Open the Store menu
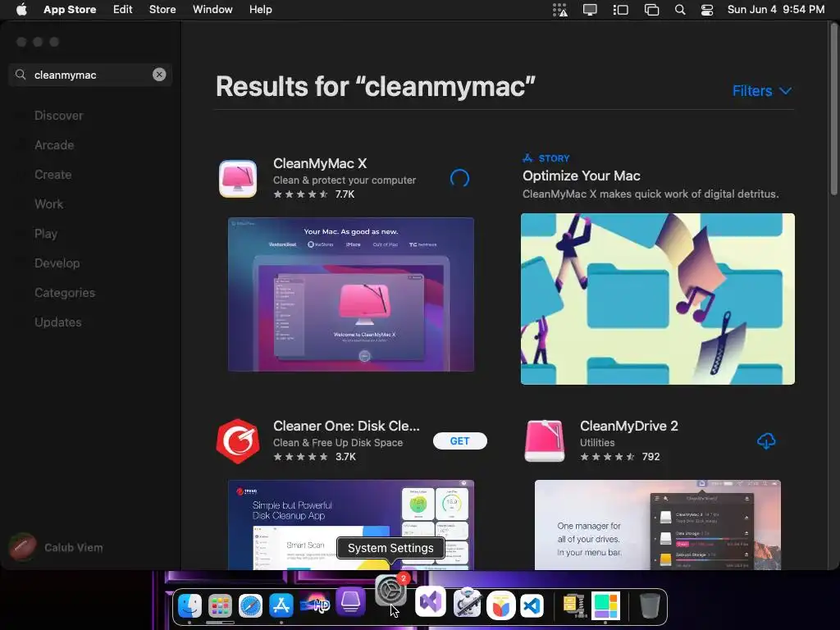 coord(162,10)
